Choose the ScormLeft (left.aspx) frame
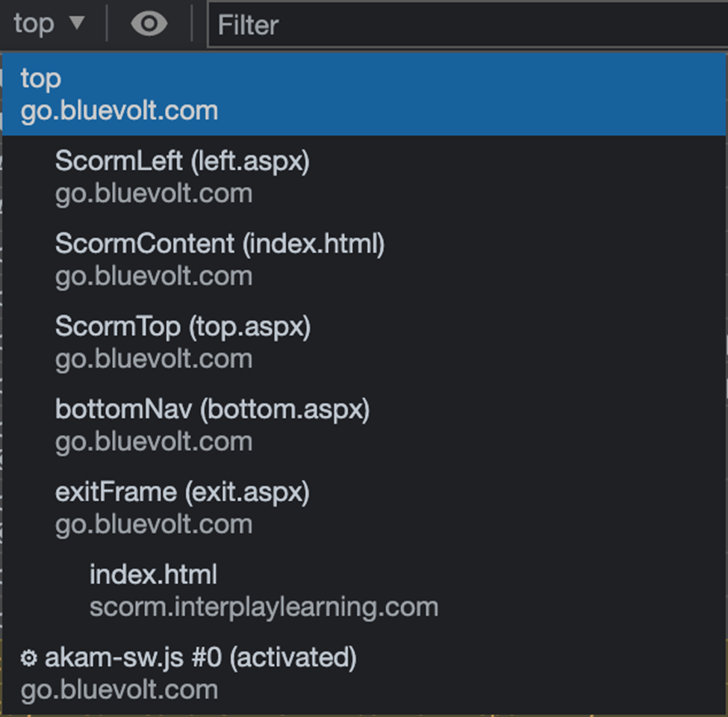Viewport: 728px width, 717px height. point(182,161)
